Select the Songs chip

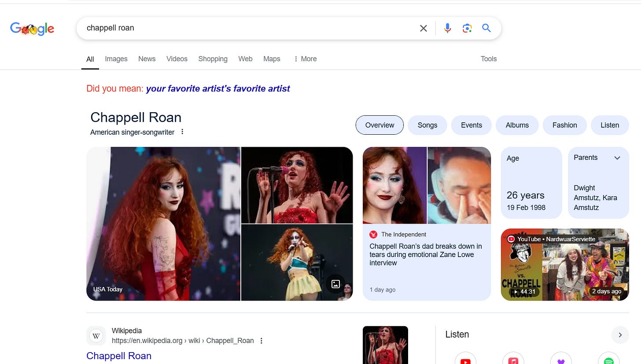[x=427, y=125]
